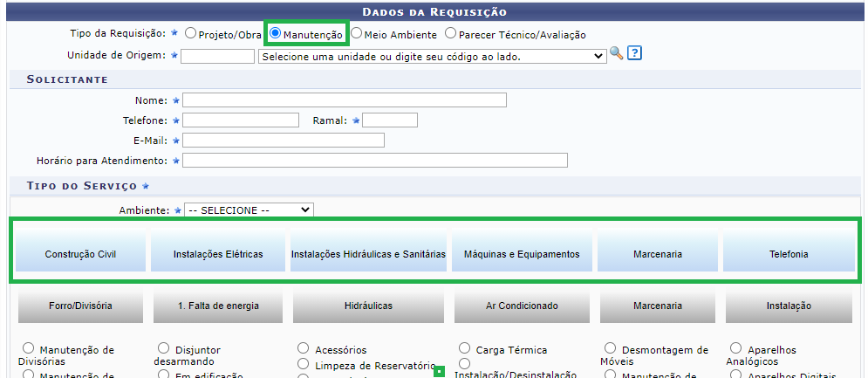Click the Forro/Divisória gray button

coord(80,306)
